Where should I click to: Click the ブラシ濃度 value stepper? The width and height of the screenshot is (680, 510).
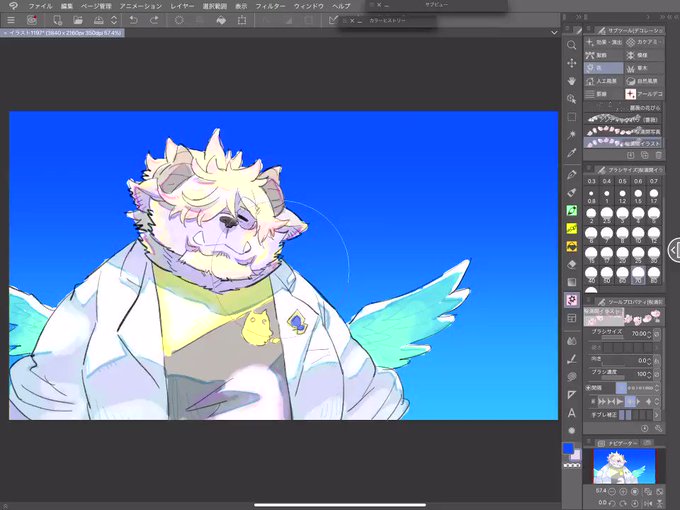pos(649,374)
